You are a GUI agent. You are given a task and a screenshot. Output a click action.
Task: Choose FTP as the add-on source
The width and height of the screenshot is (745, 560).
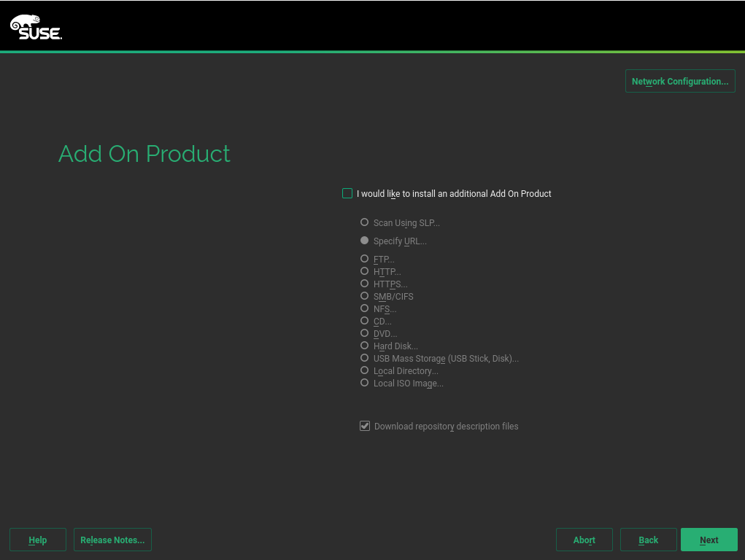click(365, 259)
